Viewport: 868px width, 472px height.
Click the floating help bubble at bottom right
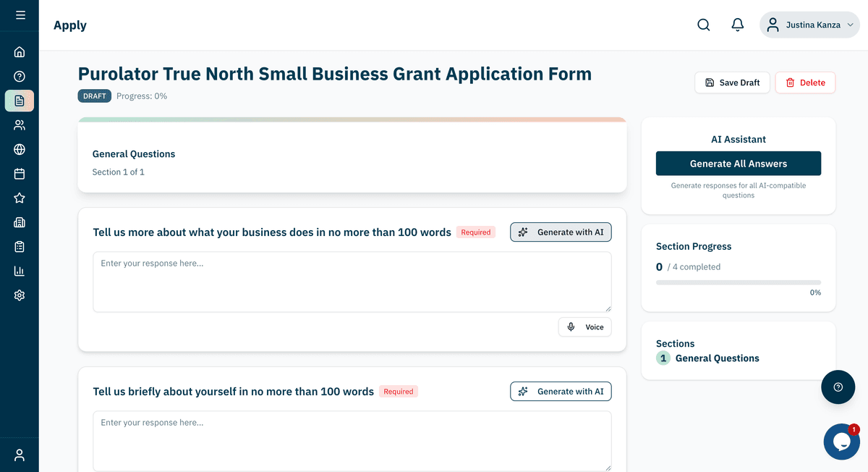(838, 387)
